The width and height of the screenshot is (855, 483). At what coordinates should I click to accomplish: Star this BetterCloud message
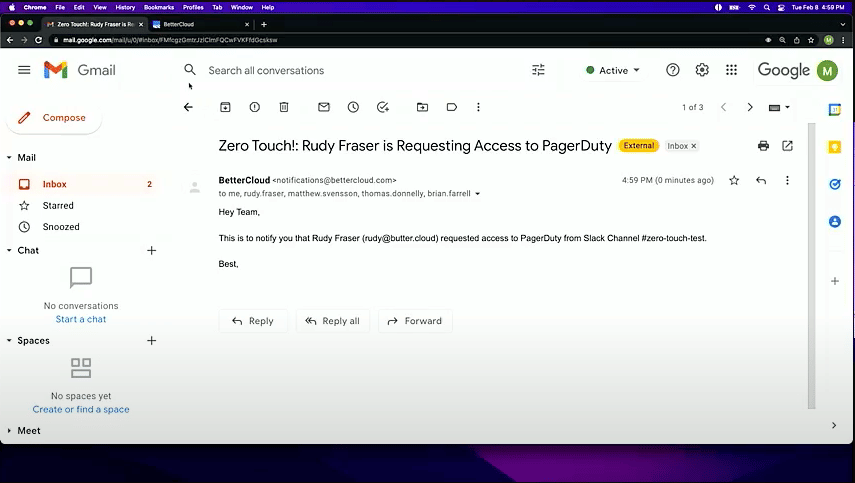coord(734,180)
